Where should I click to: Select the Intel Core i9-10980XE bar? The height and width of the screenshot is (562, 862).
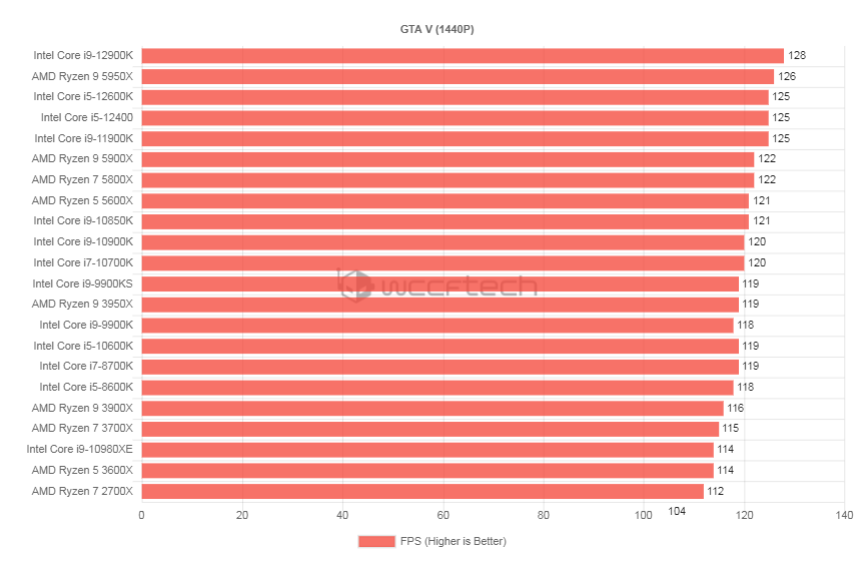(x=427, y=449)
